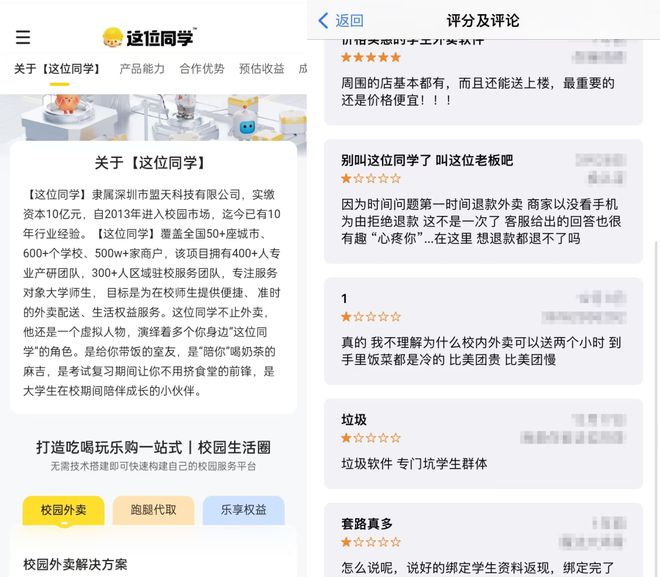Open the hamburger menu icon

[23, 37]
